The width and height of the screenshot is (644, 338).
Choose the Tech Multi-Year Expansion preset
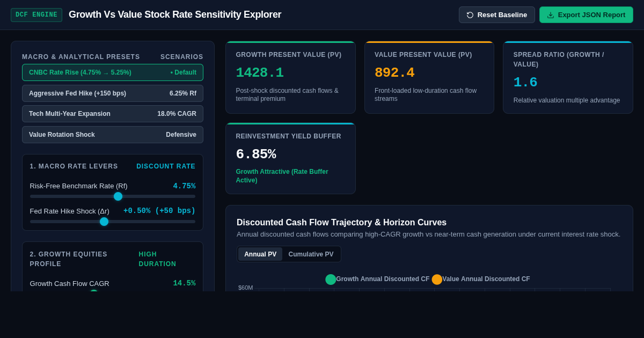coord(113,114)
